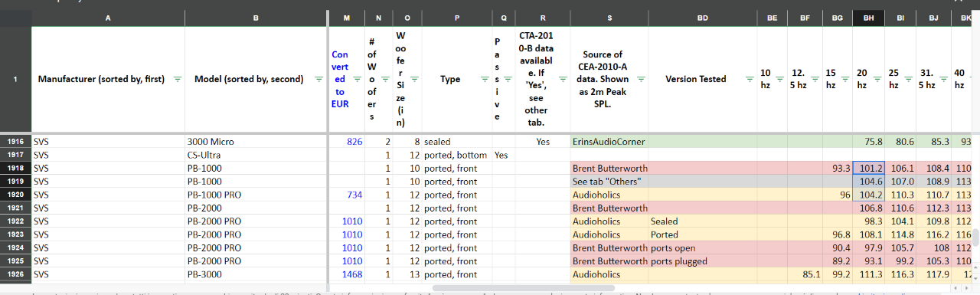The height and width of the screenshot is (295, 980).
Task: Click the EUR value 1468 cell
Action: point(348,274)
